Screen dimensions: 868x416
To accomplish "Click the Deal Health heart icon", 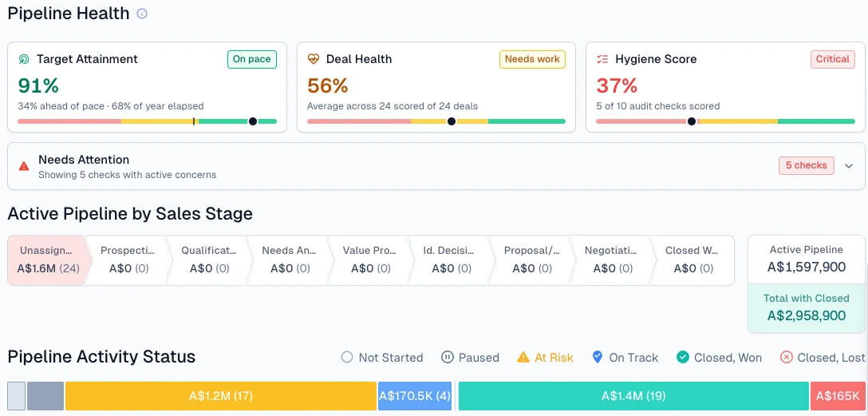I will click(x=314, y=59).
